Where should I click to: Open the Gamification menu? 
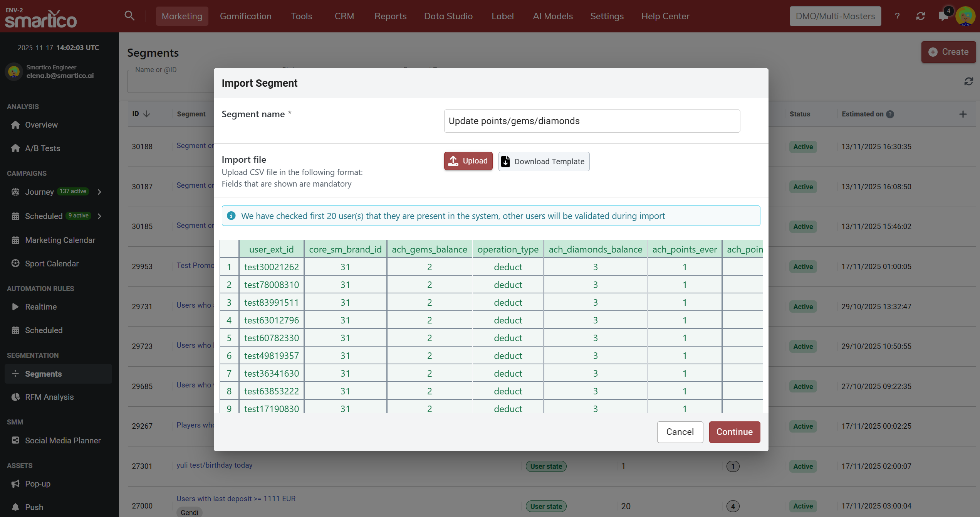coord(245,16)
